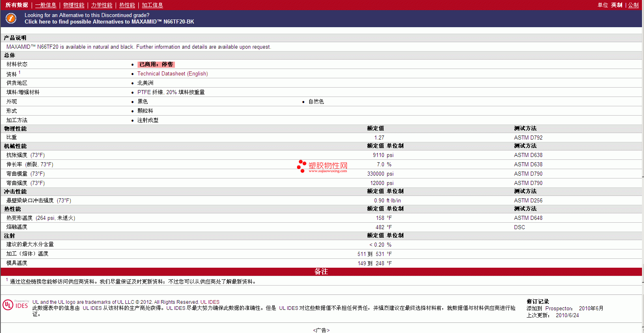Click the ASTM D648 test method
The height and width of the screenshot is (333, 644).
[x=528, y=218]
